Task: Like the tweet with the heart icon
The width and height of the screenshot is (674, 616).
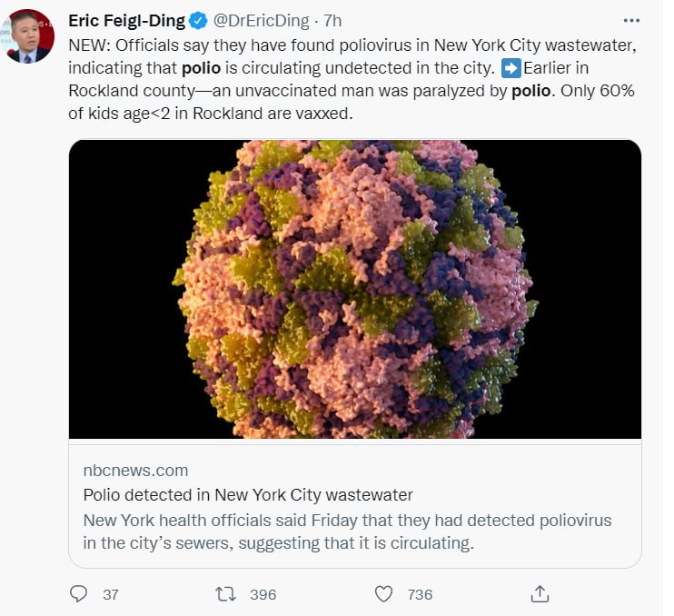Action: click(x=384, y=594)
